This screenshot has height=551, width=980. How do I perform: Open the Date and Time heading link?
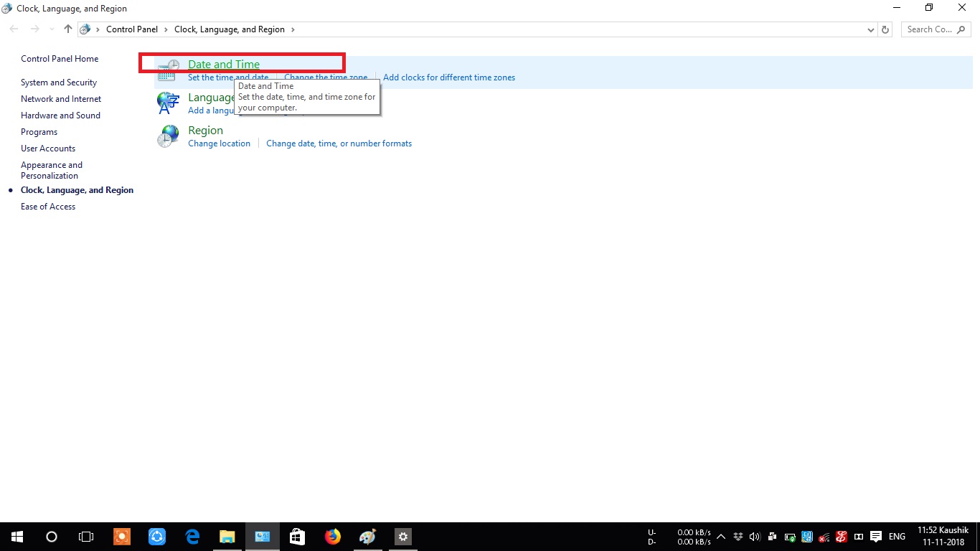224,64
